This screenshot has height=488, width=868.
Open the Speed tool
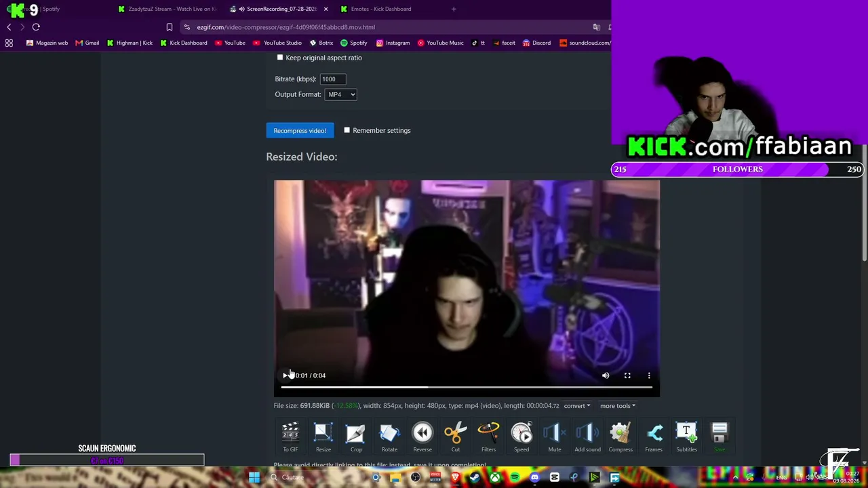(x=521, y=437)
